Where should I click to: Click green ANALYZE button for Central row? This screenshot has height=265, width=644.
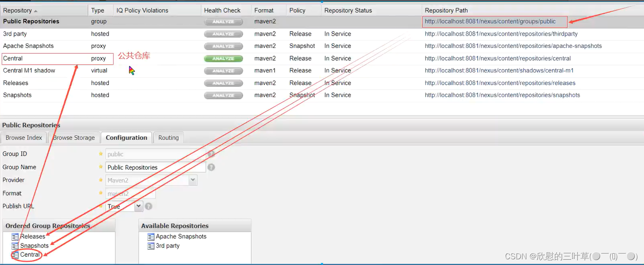(x=223, y=58)
